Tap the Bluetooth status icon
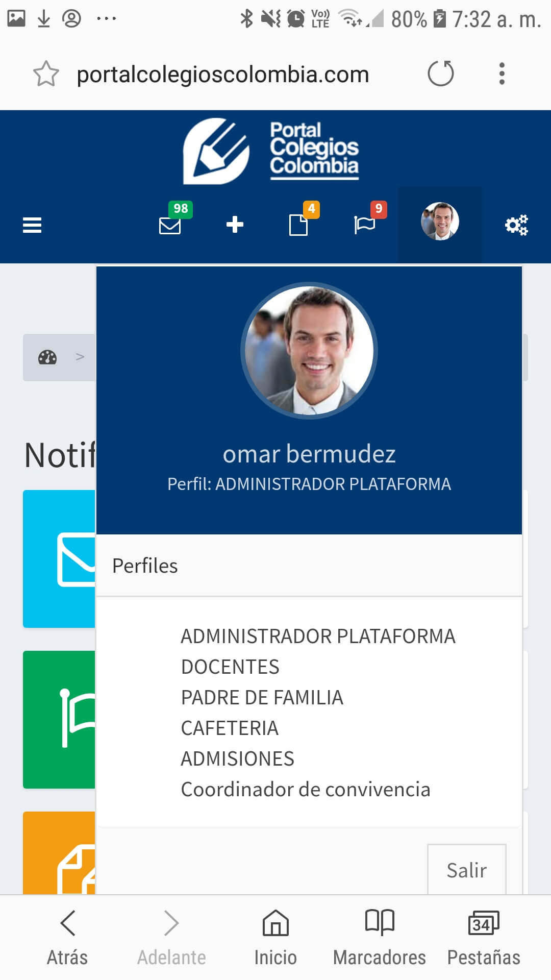The height and width of the screenshot is (980, 551). [247, 19]
